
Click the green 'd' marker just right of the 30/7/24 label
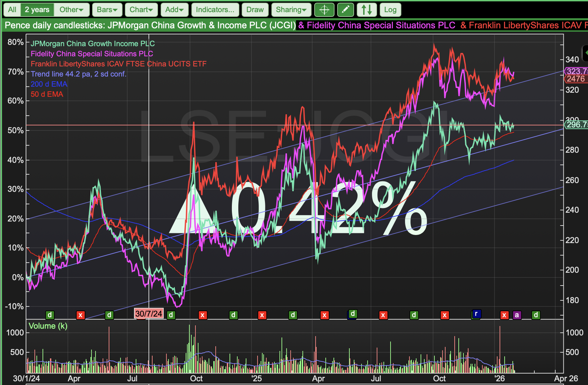171,315
